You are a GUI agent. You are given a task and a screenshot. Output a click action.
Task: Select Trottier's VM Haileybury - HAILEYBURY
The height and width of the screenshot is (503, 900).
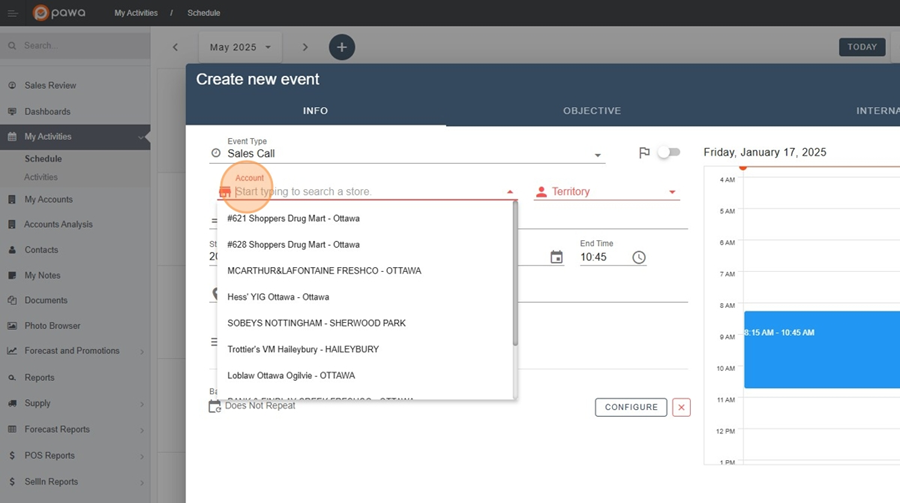pos(365,349)
